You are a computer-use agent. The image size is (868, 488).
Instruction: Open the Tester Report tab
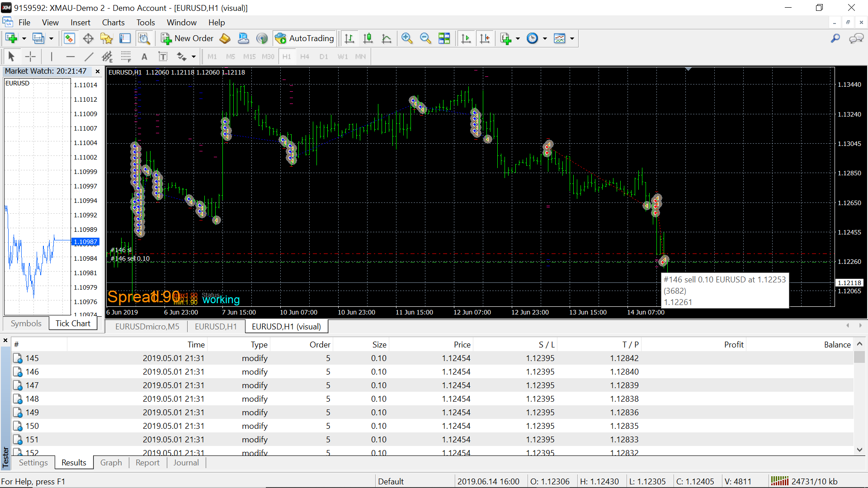tap(147, 463)
